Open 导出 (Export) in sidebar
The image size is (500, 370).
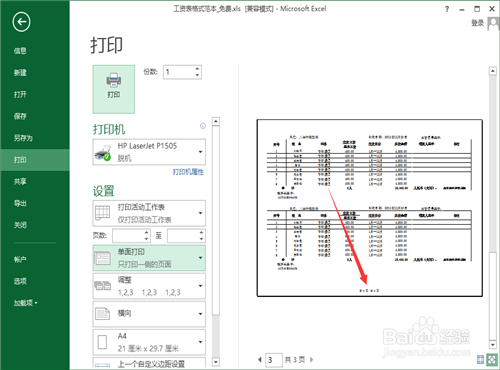coord(20,203)
